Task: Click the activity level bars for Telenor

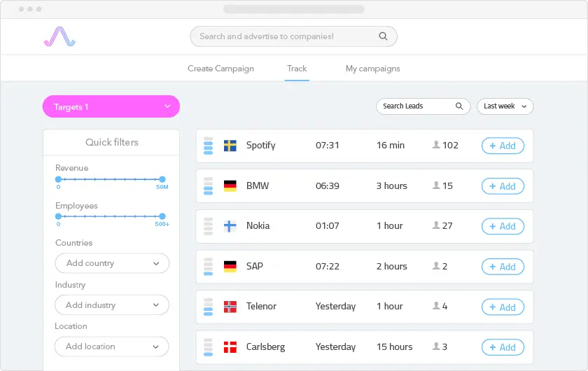Action: (x=208, y=307)
